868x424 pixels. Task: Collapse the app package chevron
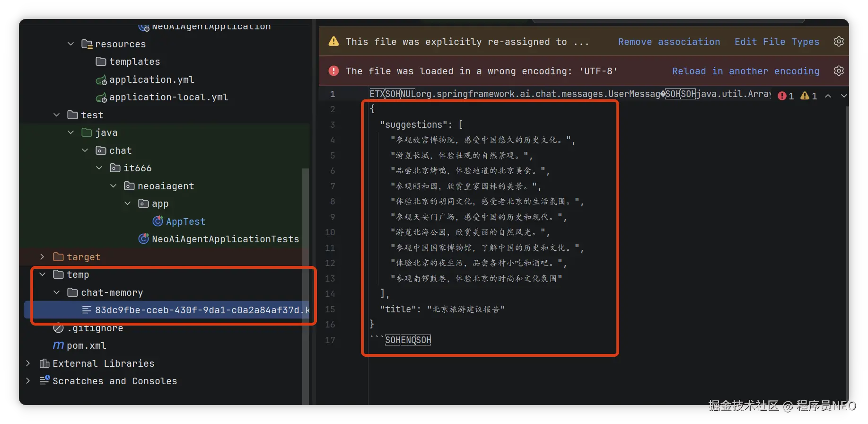128,203
